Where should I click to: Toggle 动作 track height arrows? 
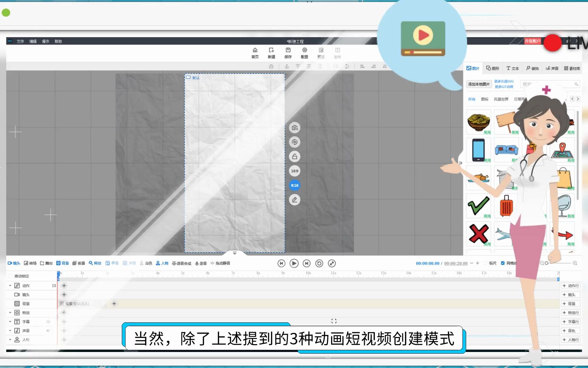[54, 286]
